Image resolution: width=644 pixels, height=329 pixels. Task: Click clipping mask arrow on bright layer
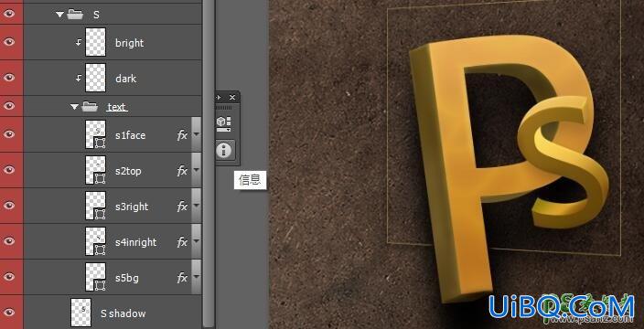coord(79,42)
